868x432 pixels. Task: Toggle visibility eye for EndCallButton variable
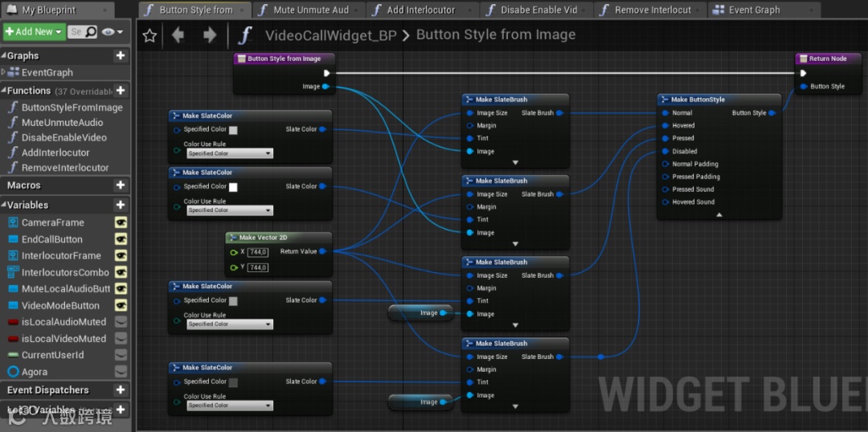point(121,239)
